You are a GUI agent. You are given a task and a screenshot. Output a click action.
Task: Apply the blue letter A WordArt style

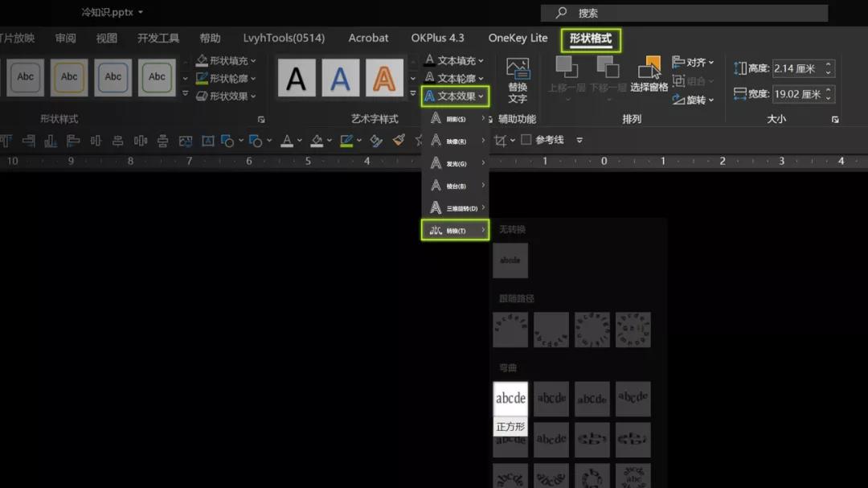(340, 78)
